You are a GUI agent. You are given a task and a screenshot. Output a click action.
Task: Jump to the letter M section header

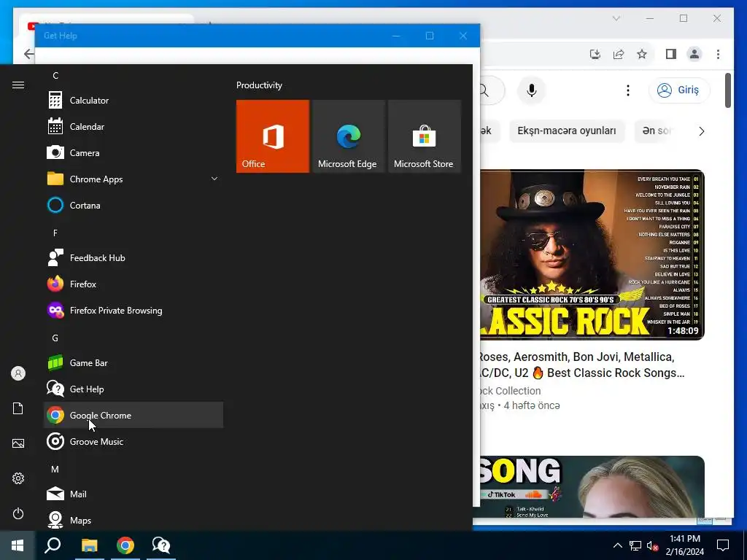coord(55,470)
